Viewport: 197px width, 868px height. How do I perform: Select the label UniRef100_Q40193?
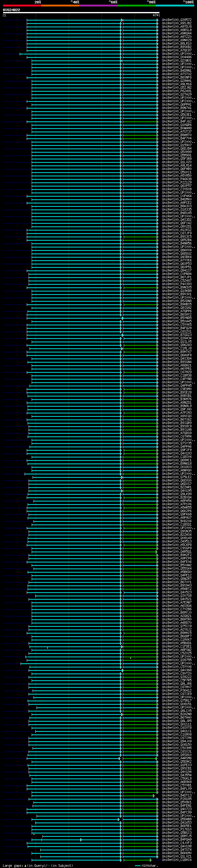coord(177,453)
